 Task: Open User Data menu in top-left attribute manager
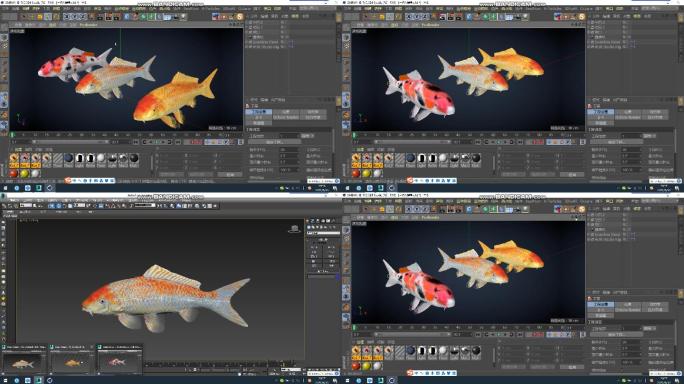pyautogui.click(x=278, y=100)
